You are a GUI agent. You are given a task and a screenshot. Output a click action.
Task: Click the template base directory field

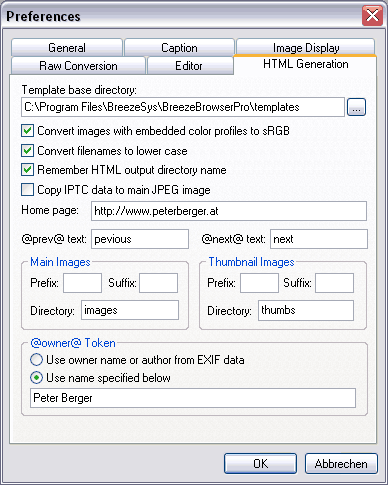(183, 107)
